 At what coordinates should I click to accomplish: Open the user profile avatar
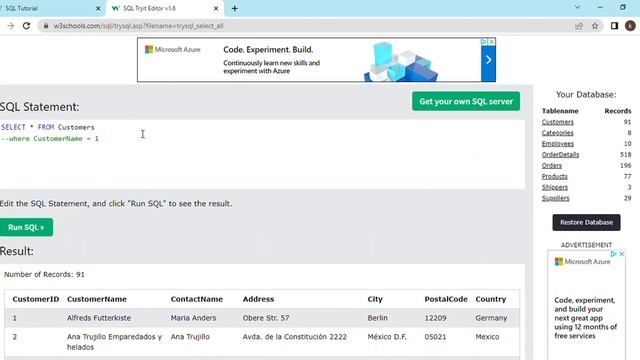(630, 26)
